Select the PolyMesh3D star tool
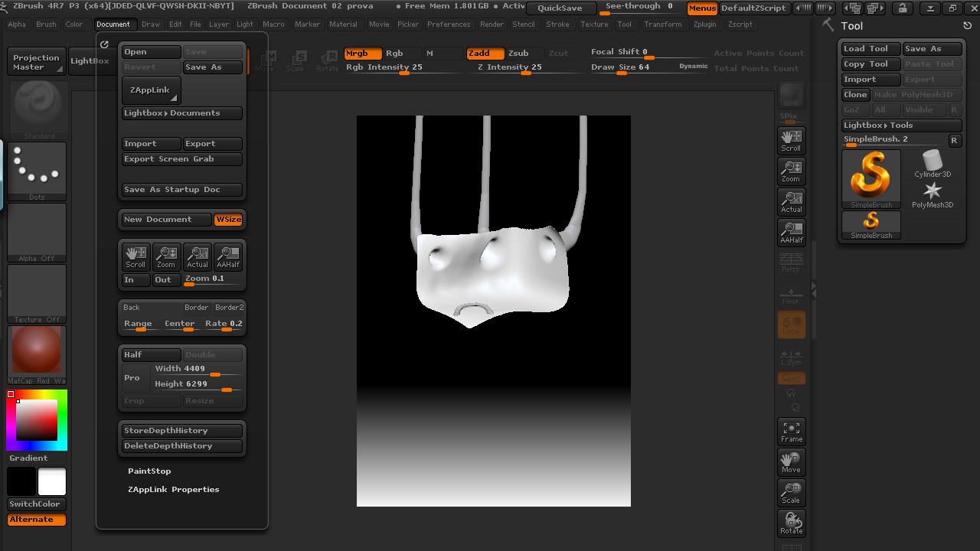This screenshot has width=980, height=551. coord(933,194)
